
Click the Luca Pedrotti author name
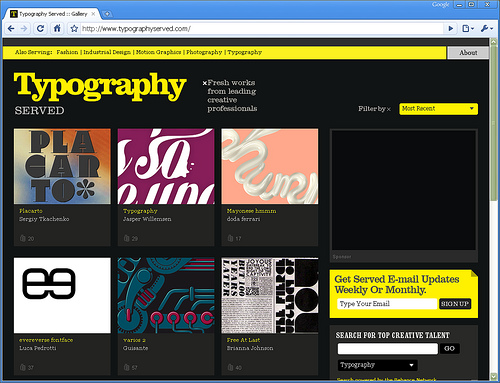38,348
